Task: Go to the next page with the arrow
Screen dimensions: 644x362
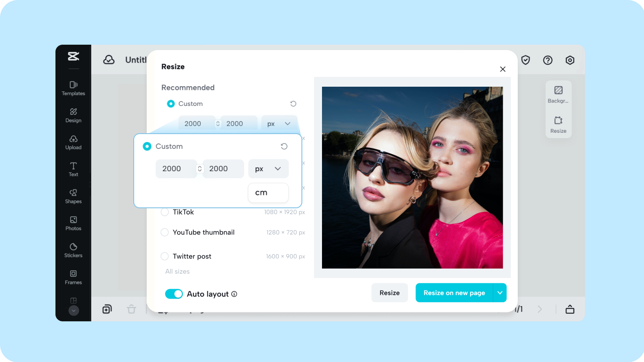Action: [x=540, y=309]
